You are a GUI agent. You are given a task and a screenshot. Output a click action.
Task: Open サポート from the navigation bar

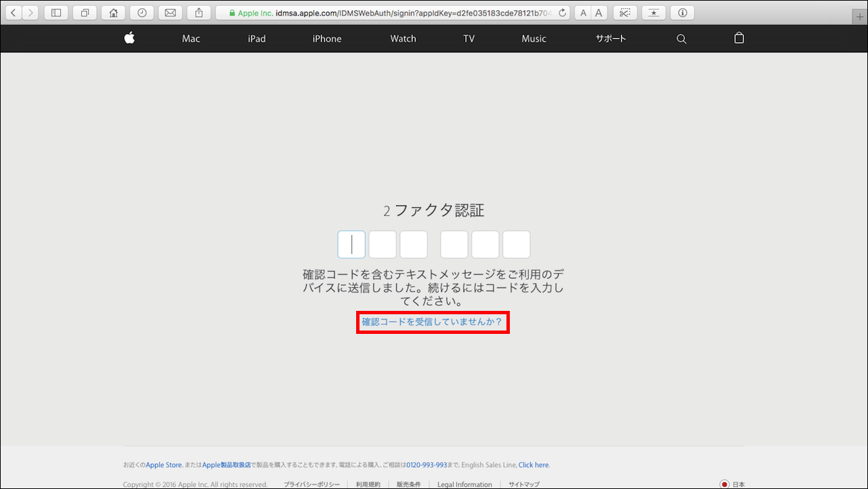click(x=610, y=39)
